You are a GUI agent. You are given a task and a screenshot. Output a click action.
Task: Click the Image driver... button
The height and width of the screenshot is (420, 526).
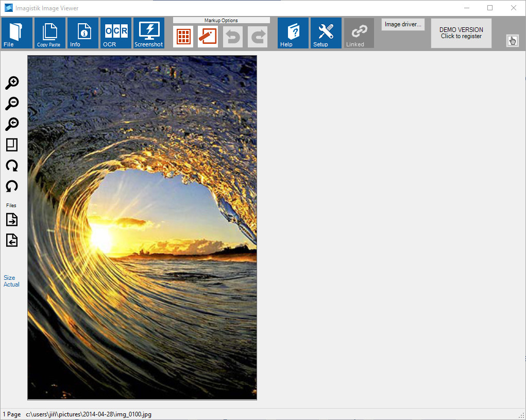403,24
